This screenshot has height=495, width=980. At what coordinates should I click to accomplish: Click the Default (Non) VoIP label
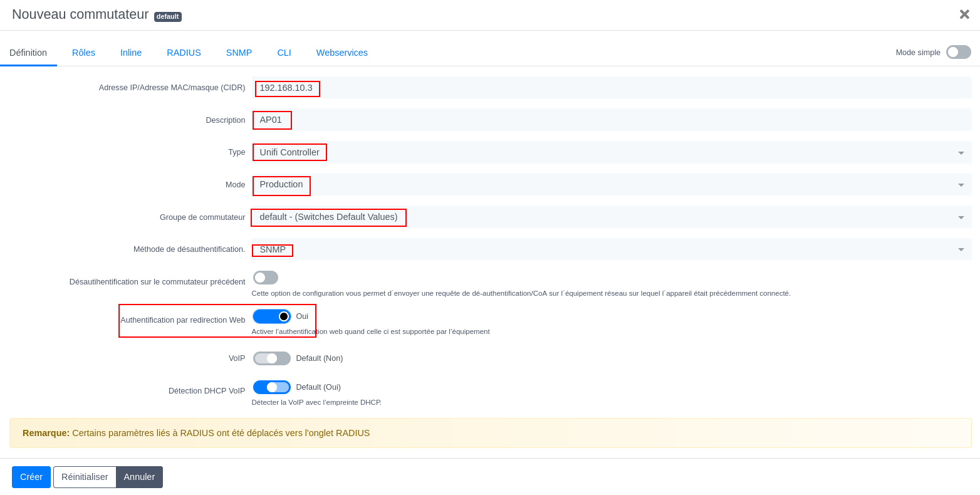coord(320,358)
